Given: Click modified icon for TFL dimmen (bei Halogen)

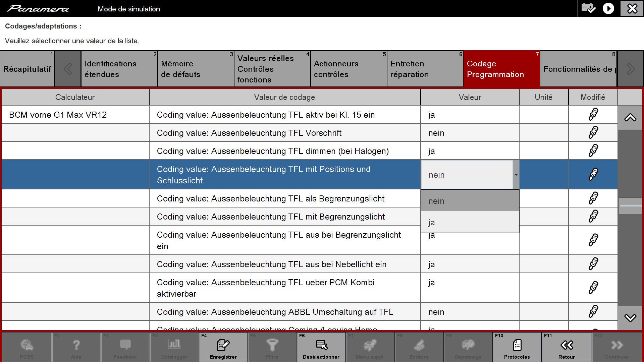Looking at the screenshot, I should point(593,150).
